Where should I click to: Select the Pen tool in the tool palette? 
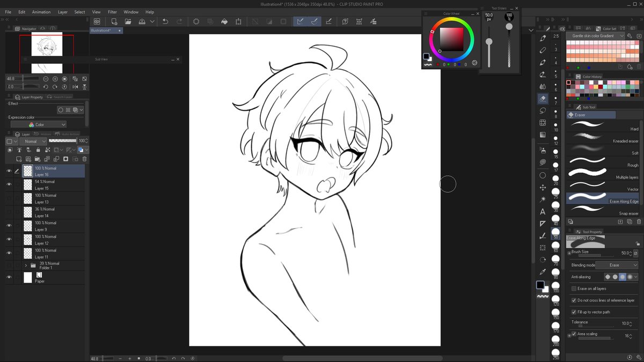543,38
